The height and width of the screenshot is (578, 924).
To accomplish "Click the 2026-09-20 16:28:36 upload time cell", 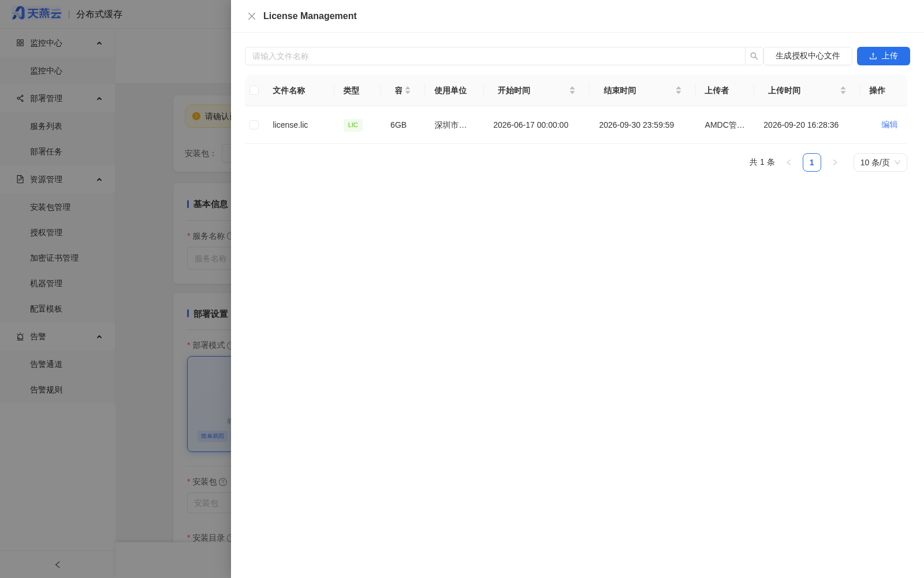I will pos(801,125).
